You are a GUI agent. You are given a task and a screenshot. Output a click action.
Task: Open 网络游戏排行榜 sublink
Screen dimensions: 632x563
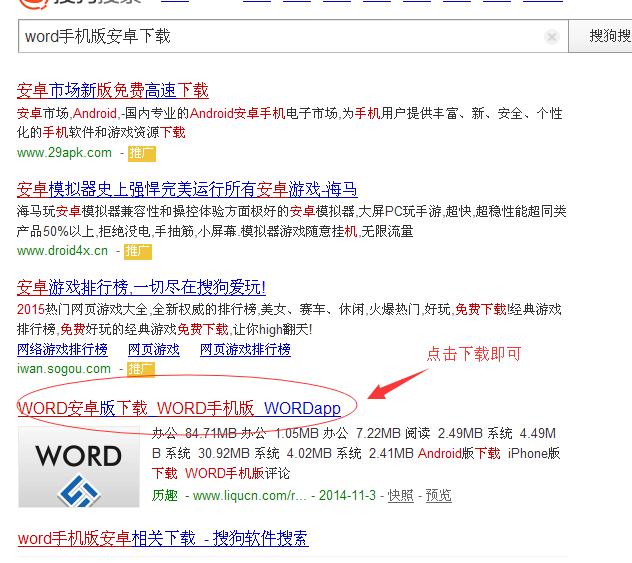(x=62, y=349)
